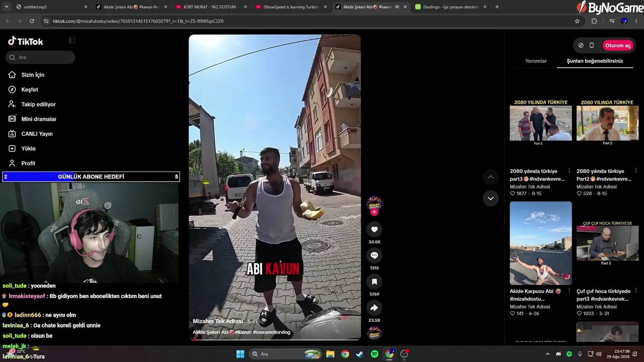Open File Explorer from the taskbar

click(x=330, y=354)
